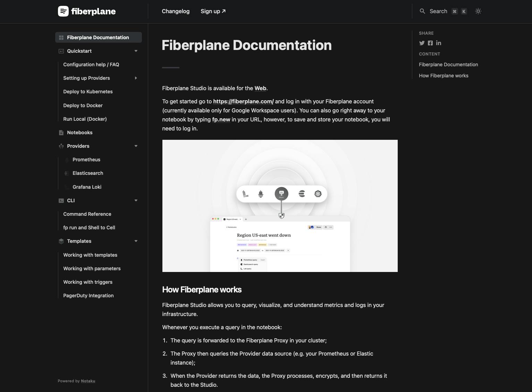Open Working with triggers page
Viewport: 532px width, 392px height.
[x=88, y=282]
